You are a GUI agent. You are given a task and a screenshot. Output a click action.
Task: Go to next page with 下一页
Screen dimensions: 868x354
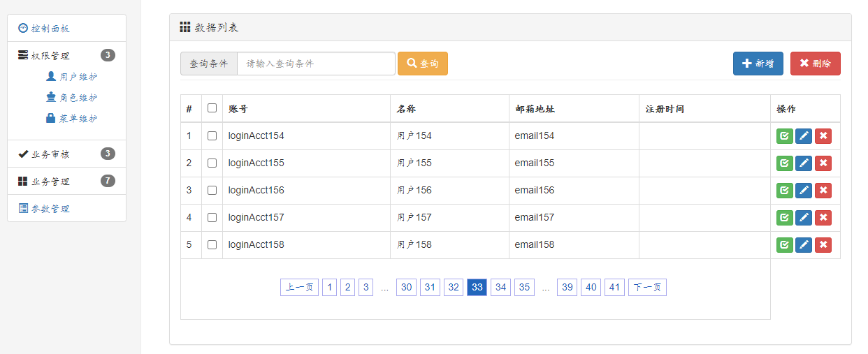click(x=647, y=287)
